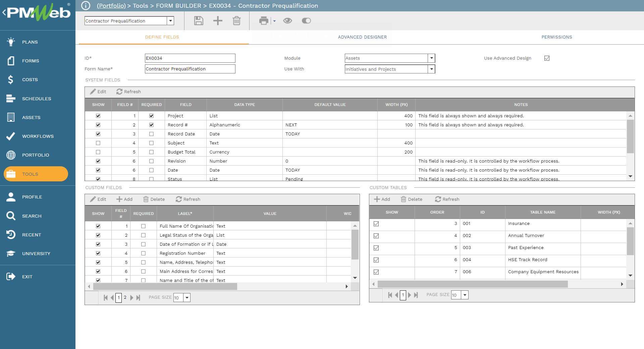This screenshot has height=349, width=644.
Task: Save the form using the save icon
Action: pos(198,20)
